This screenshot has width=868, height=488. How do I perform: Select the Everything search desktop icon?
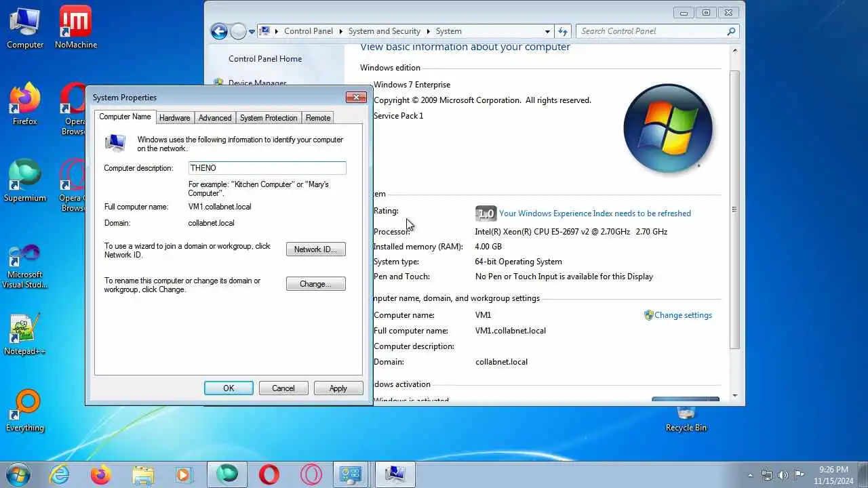pos(25,411)
